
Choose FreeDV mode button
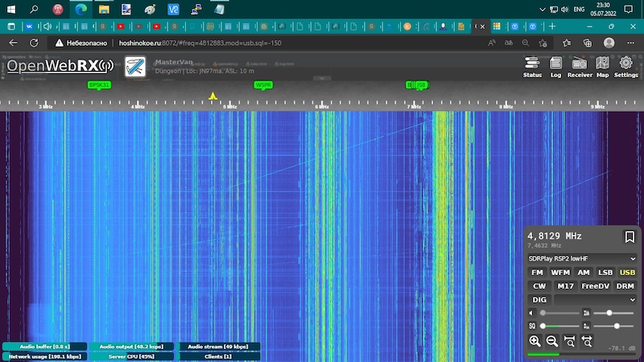point(595,286)
